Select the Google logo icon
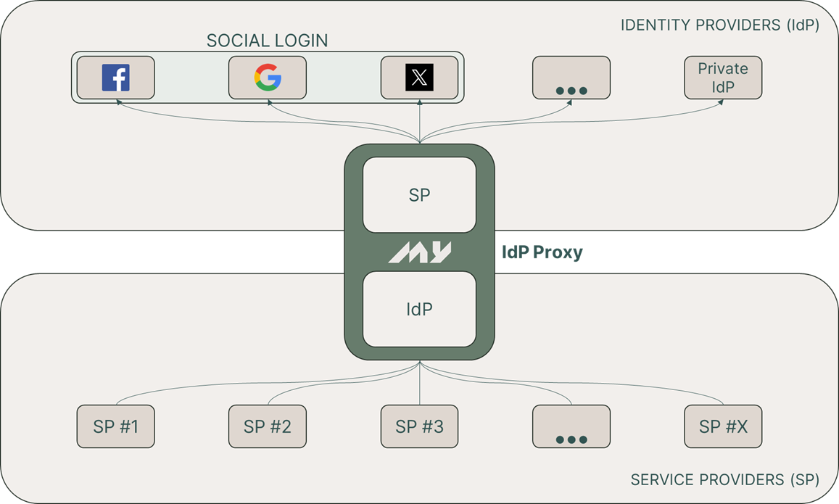The image size is (839, 504). pos(268,78)
